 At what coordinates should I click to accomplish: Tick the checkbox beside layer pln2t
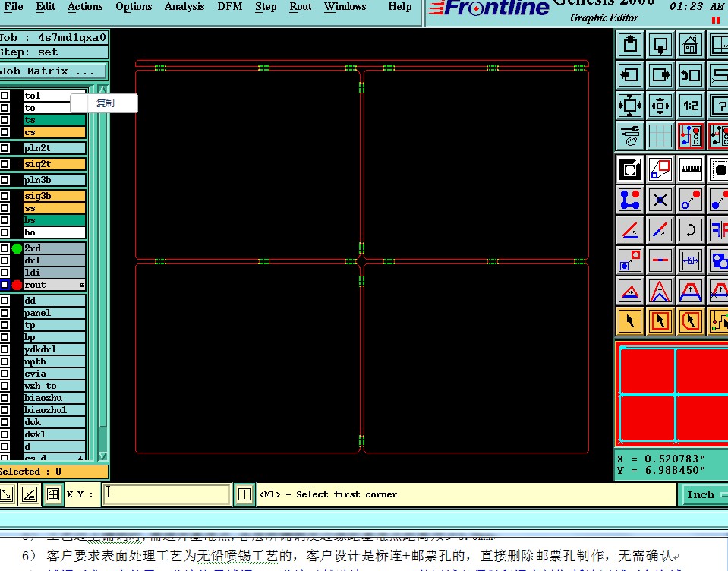pos(5,148)
